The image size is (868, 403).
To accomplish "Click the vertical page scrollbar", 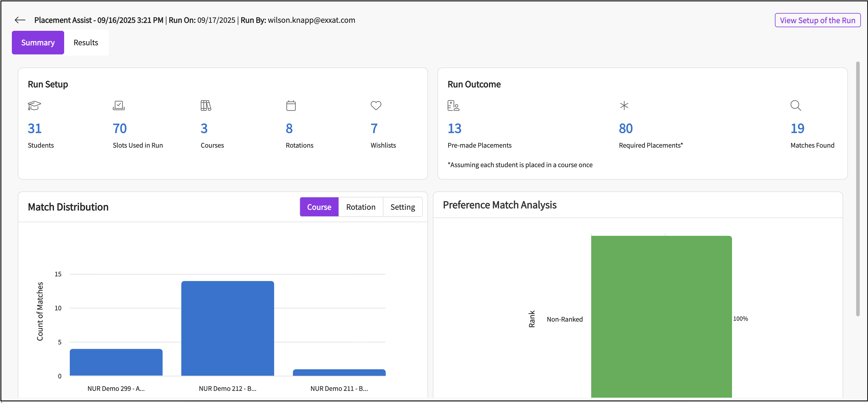I will [858, 189].
